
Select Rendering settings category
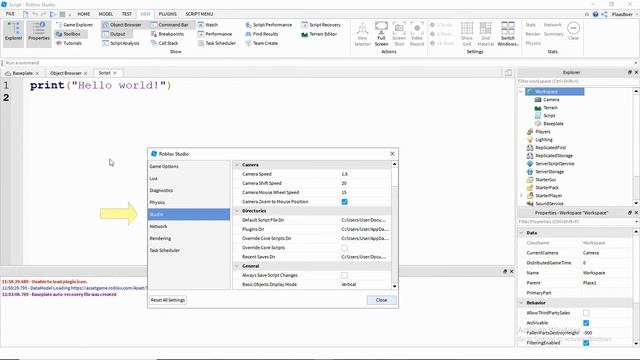pos(189,238)
